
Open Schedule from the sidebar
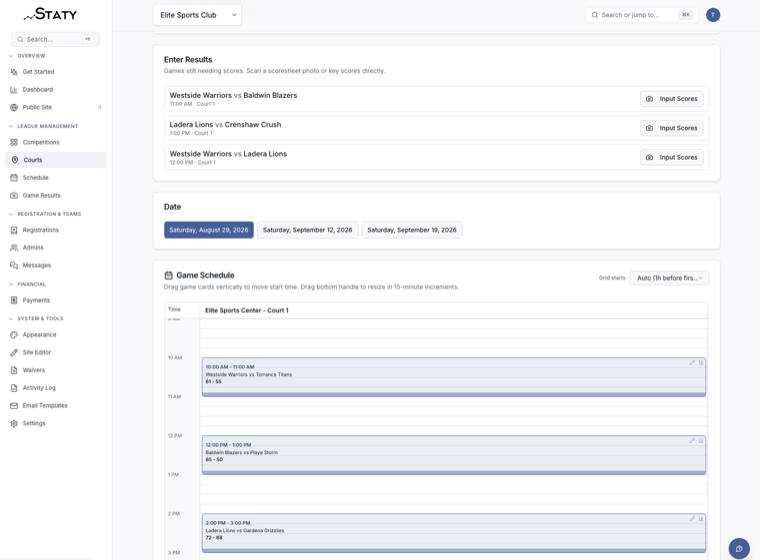(56, 177)
